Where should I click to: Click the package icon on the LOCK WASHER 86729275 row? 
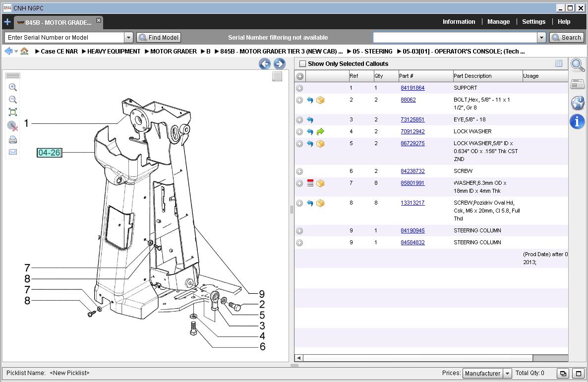click(320, 144)
